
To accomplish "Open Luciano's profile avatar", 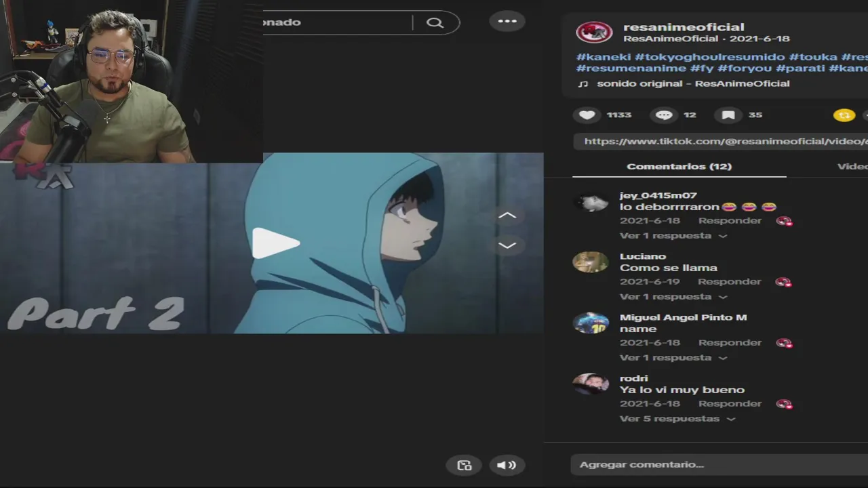I will coord(591,262).
